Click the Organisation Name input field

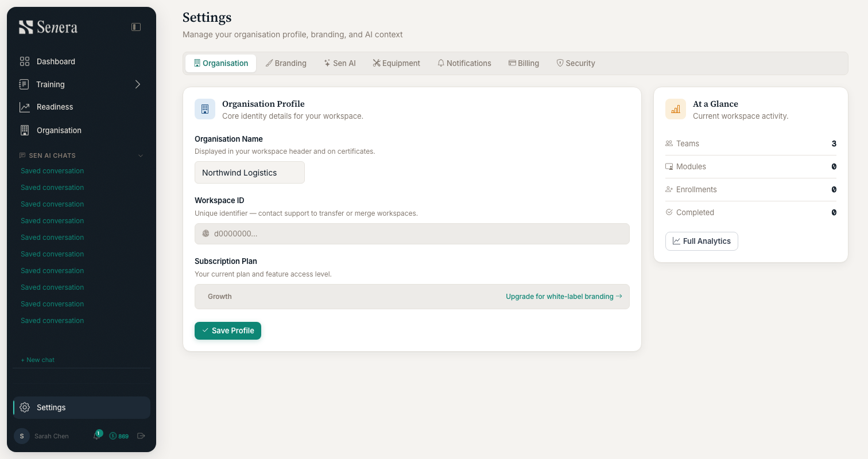pos(250,173)
